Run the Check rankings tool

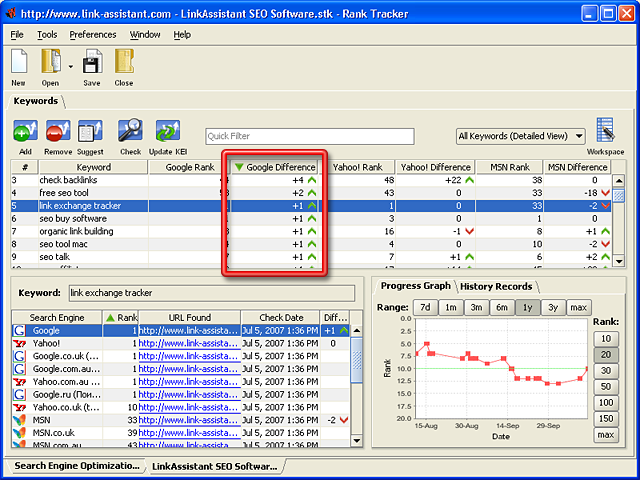coord(130,131)
